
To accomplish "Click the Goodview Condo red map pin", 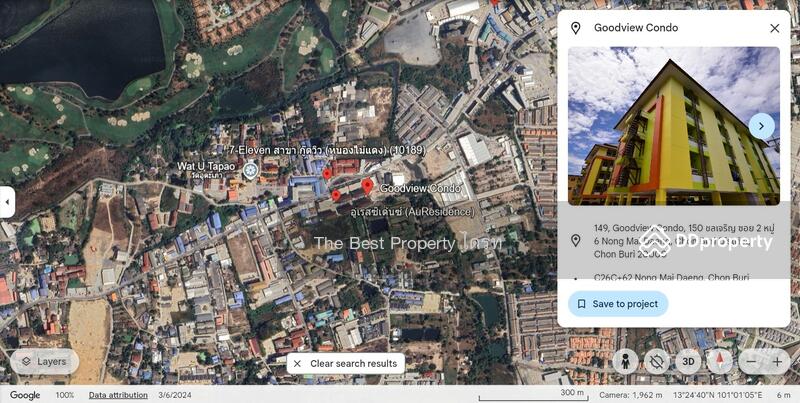I will (x=367, y=186).
